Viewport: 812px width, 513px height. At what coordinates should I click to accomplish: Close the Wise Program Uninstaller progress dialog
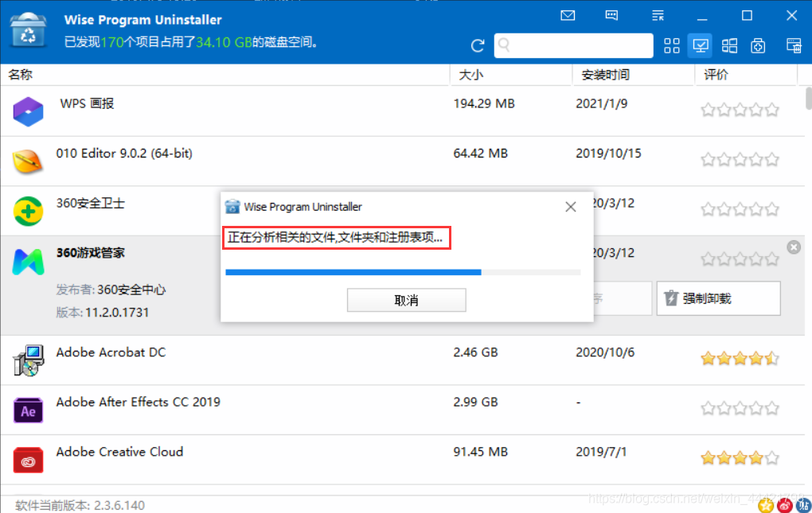pos(571,207)
